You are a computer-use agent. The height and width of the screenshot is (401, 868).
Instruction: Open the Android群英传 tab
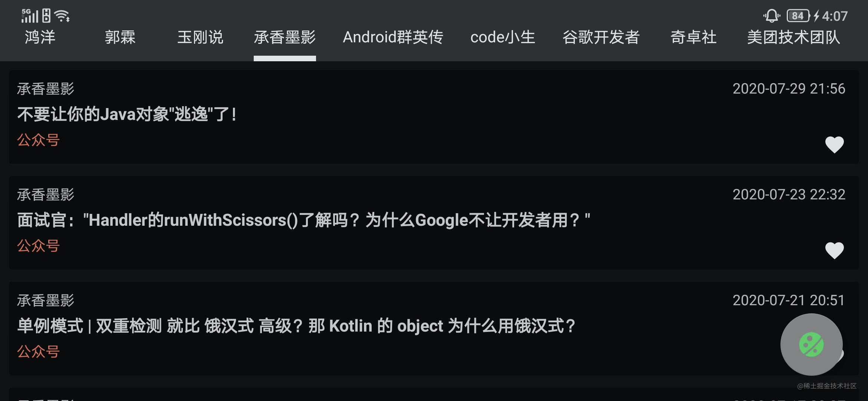pyautogui.click(x=393, y=37)
